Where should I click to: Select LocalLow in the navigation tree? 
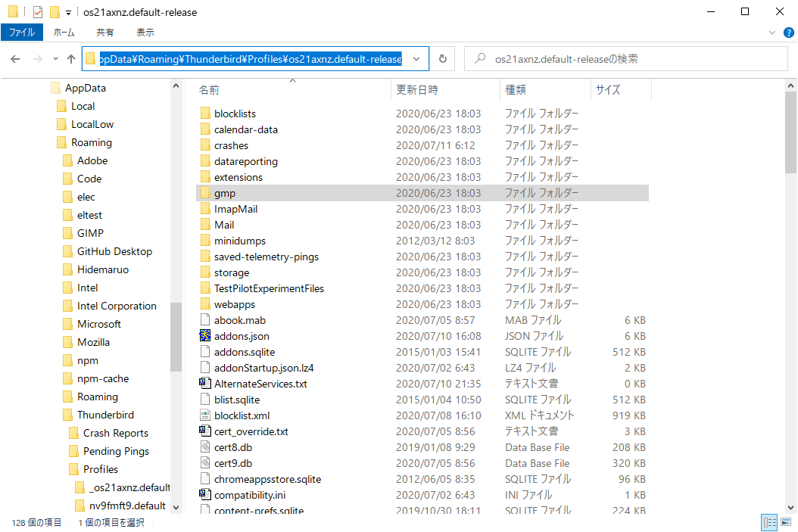point(92,124)
